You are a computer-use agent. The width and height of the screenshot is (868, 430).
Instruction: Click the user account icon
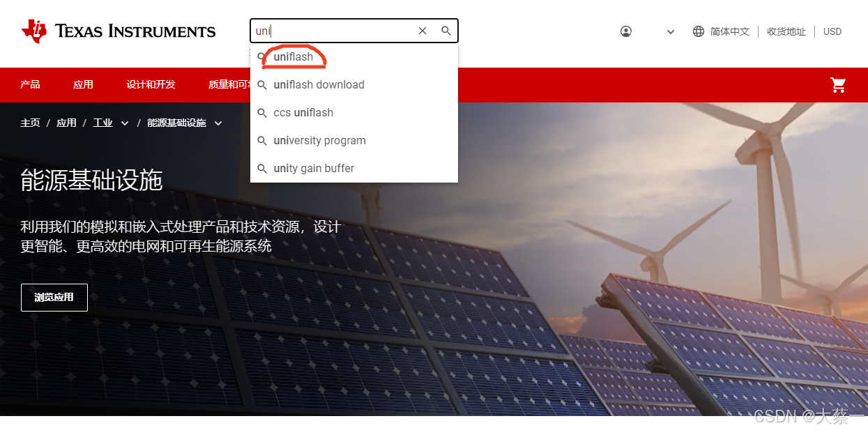click(x=625, y=31)
